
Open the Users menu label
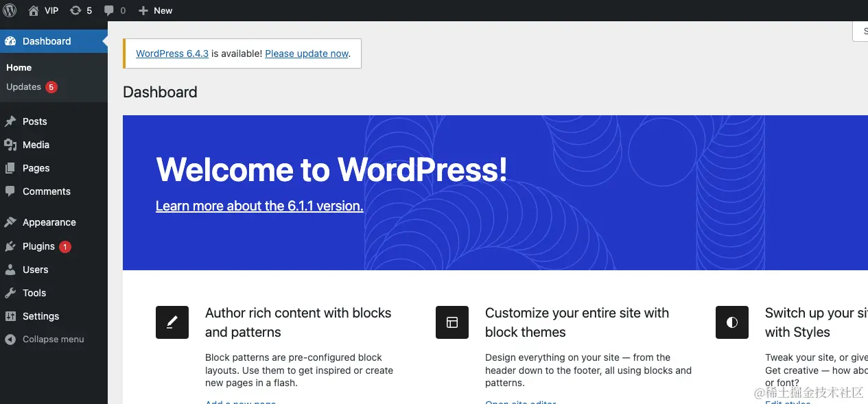[x=36, y=270]
